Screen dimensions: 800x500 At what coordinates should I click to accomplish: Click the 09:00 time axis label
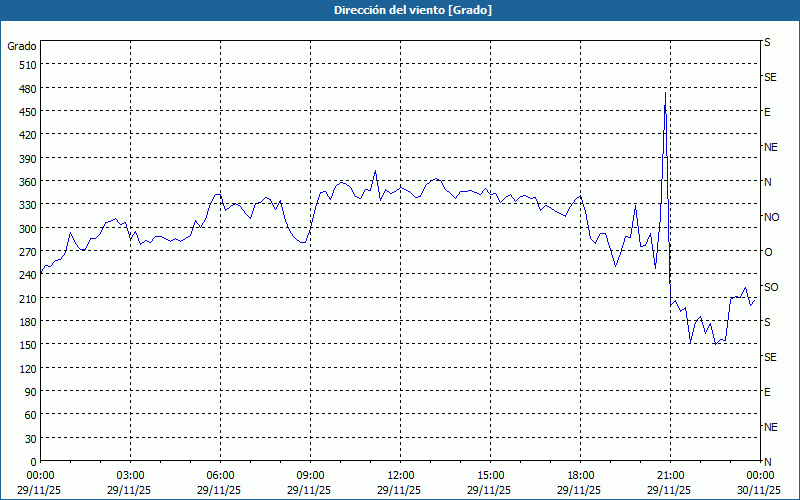(310, 475)
